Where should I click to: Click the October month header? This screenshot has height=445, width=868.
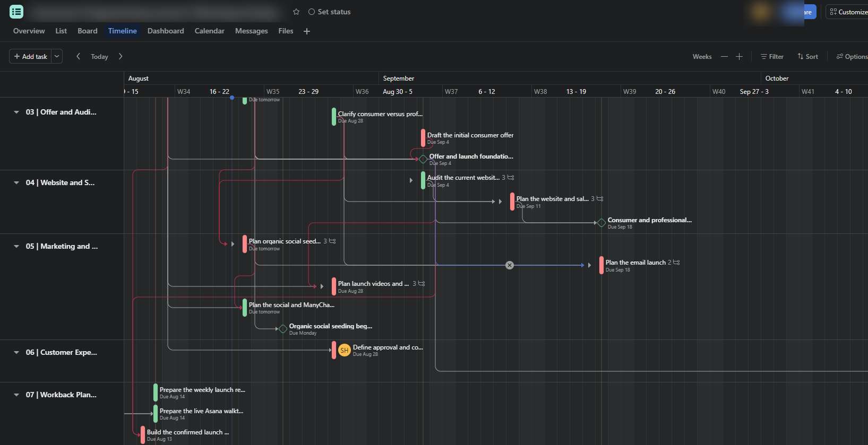[777, 78]
